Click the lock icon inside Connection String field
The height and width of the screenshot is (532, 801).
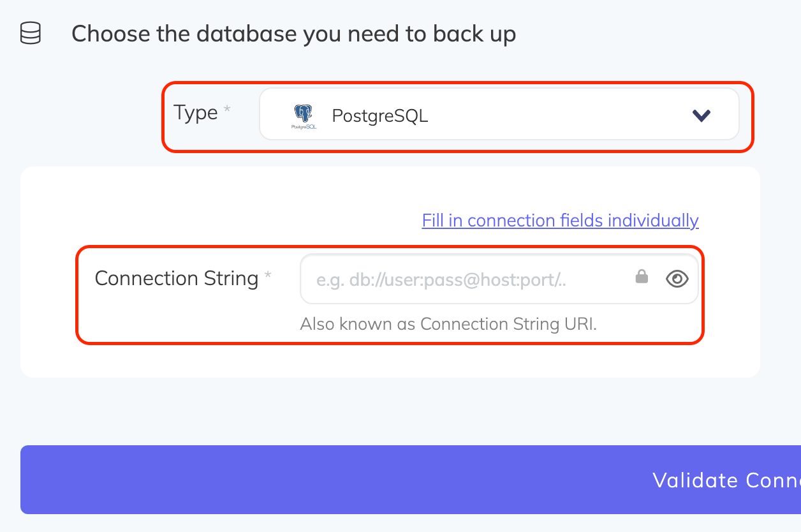click(x=642, y=277)
